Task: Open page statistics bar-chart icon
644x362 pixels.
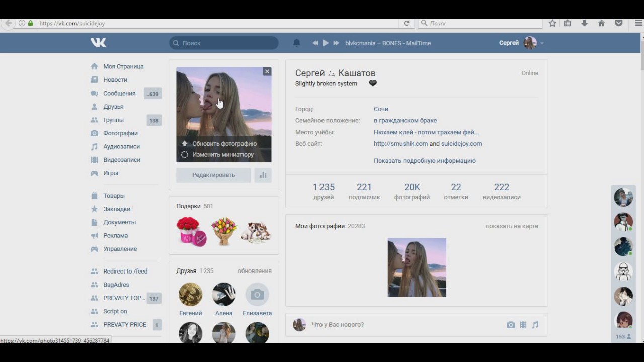Action: point(263,175)
